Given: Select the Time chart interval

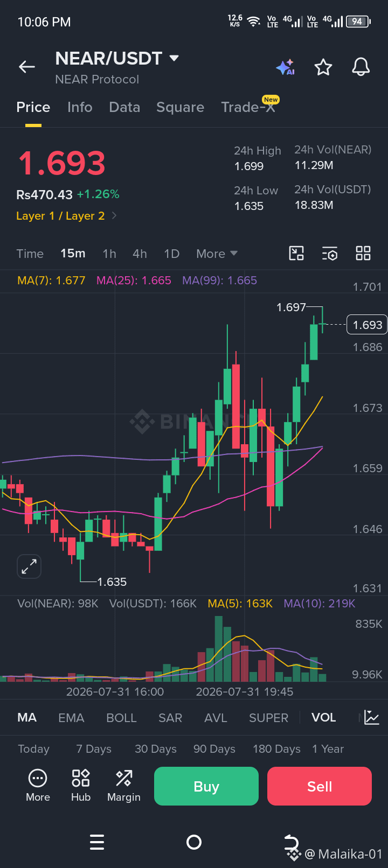Looking at the screenshot, I should [x=30, y=254].
